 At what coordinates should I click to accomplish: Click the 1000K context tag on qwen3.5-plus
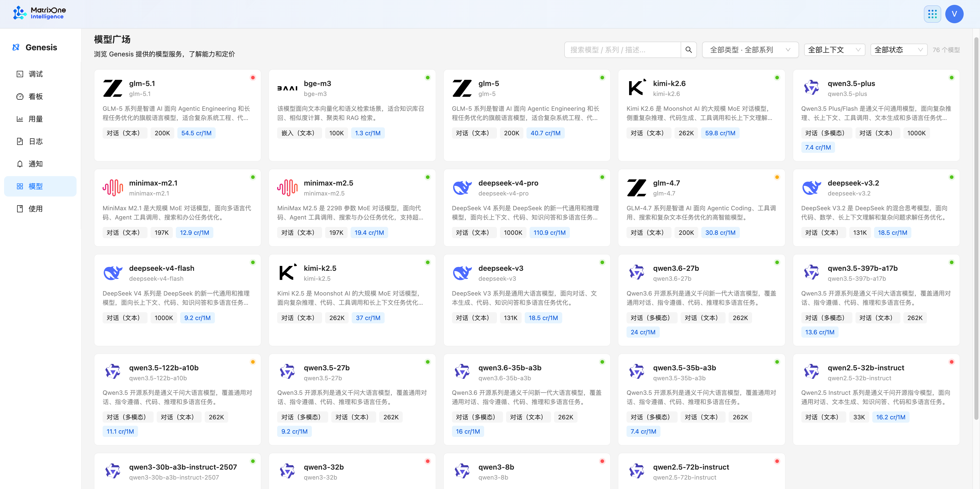click(x=916, y=133)
